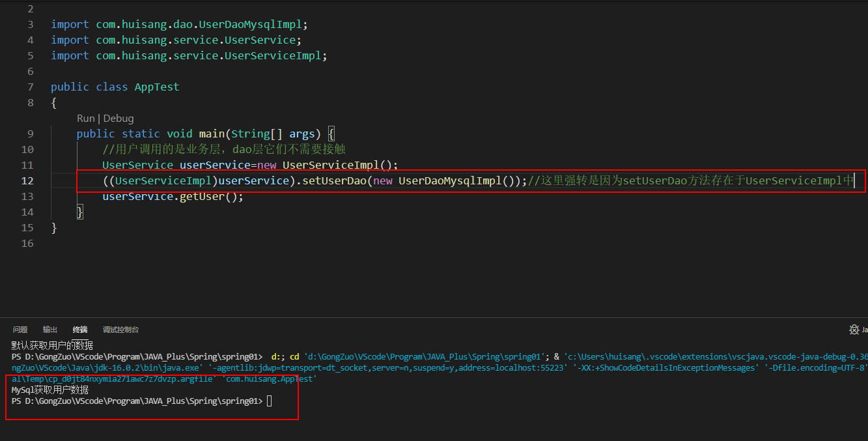
Task: Click the AppTest class name
Action: pos(156,87)
